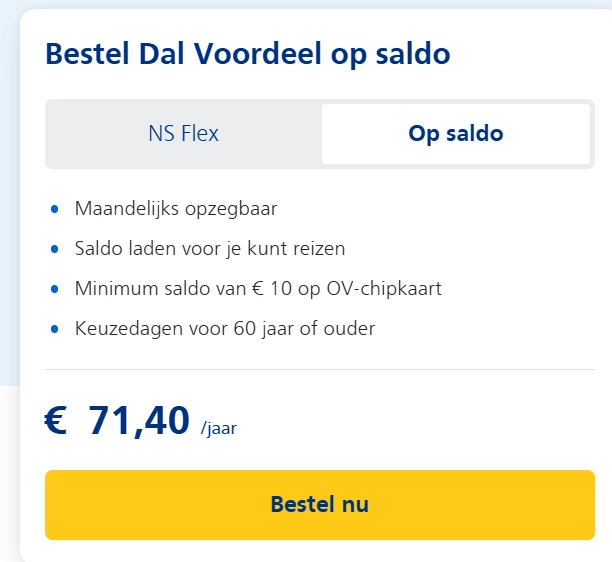Switch to the NS Flex tab
Screen dimensions: 612x562
tap(183, 133)
